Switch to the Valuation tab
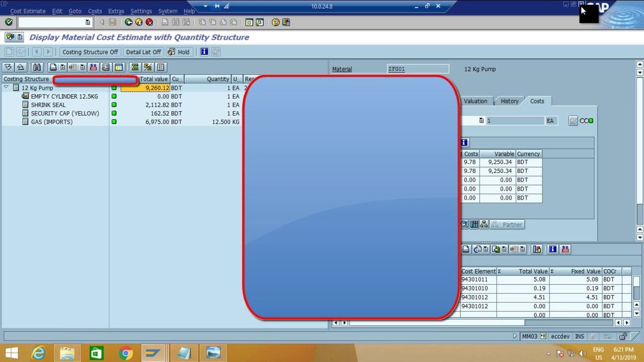The image size is (644, 362). point(475,101)
